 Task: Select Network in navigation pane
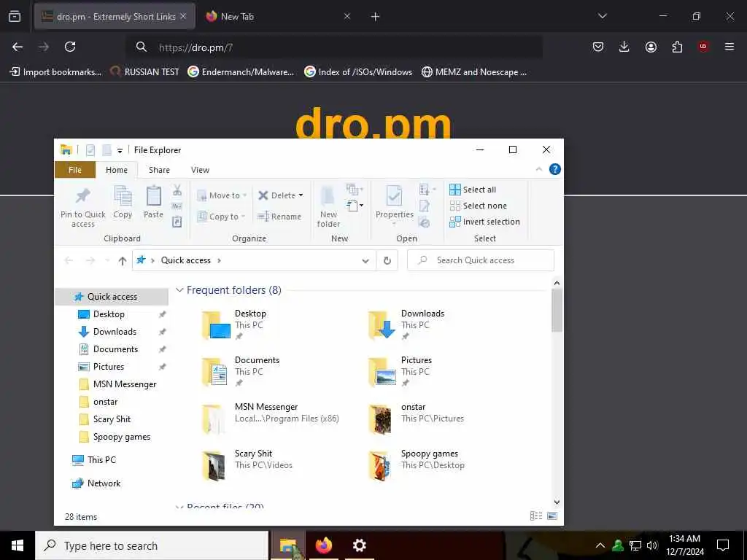click(x=96, y=483)
